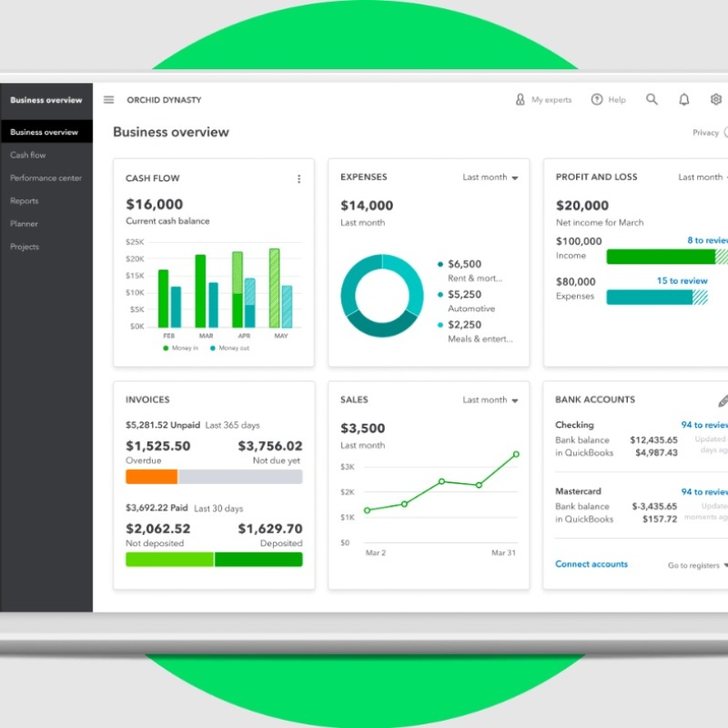This screenshot has width=728, height=728.
Task: Expand Expenses Last month dropdown
Action: click(x=490, y=177)
